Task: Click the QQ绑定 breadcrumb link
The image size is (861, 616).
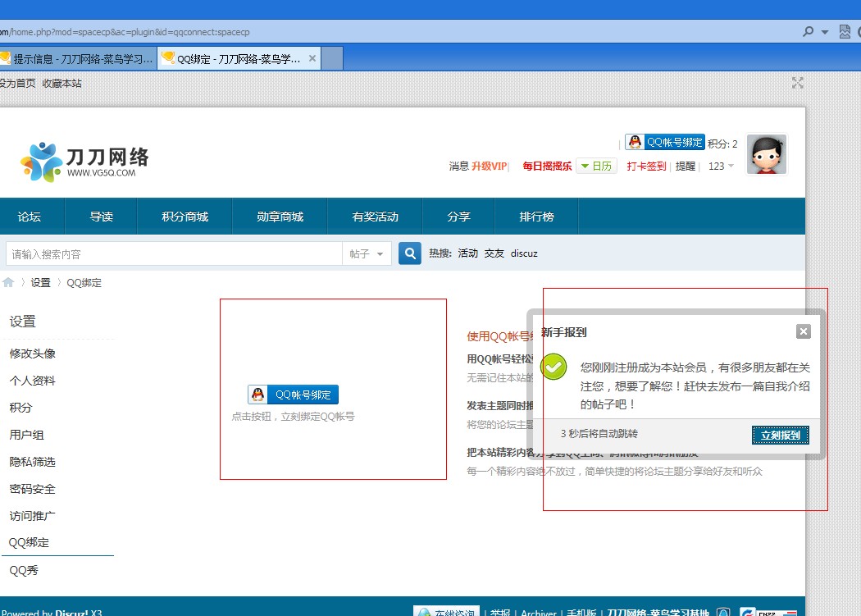Action: (x=84, y=282)
